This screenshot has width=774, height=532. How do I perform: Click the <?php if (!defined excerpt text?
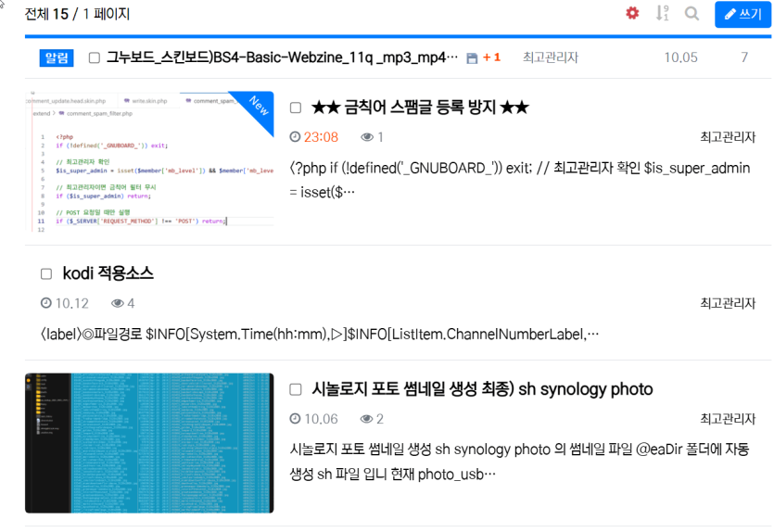click(520, 180)
